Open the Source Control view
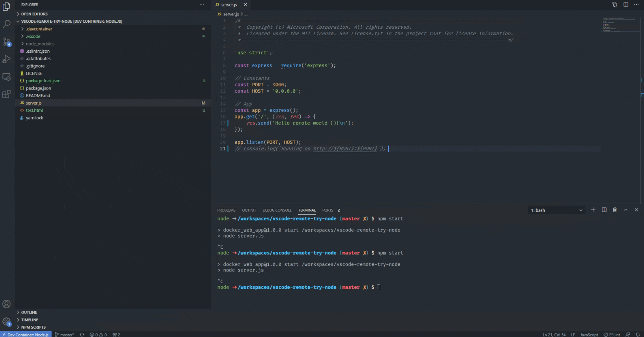This screenshot has width=644, height=337. click(6, 42)
